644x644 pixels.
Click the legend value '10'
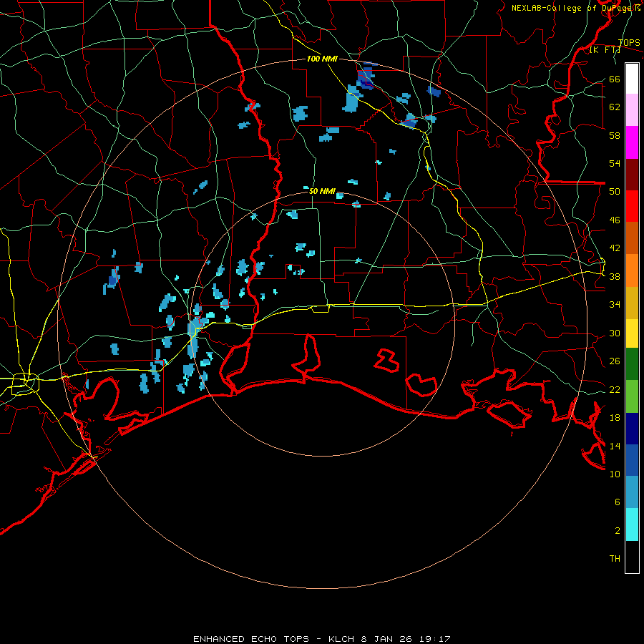click(x=615, y=474)
